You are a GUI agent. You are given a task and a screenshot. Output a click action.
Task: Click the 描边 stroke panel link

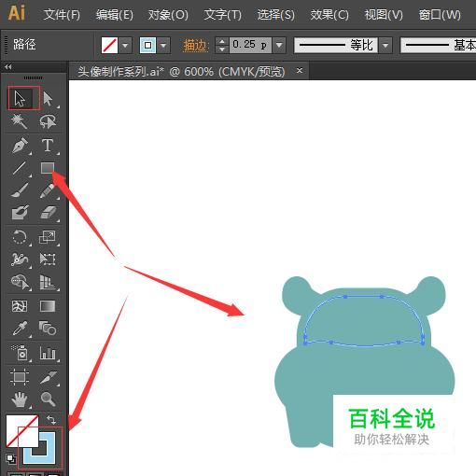coord(195,46)
